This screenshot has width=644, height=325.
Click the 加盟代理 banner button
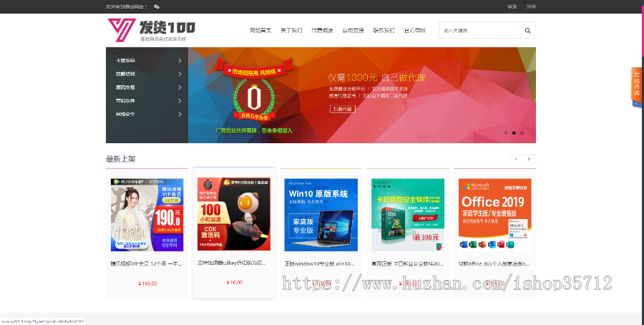342,109
